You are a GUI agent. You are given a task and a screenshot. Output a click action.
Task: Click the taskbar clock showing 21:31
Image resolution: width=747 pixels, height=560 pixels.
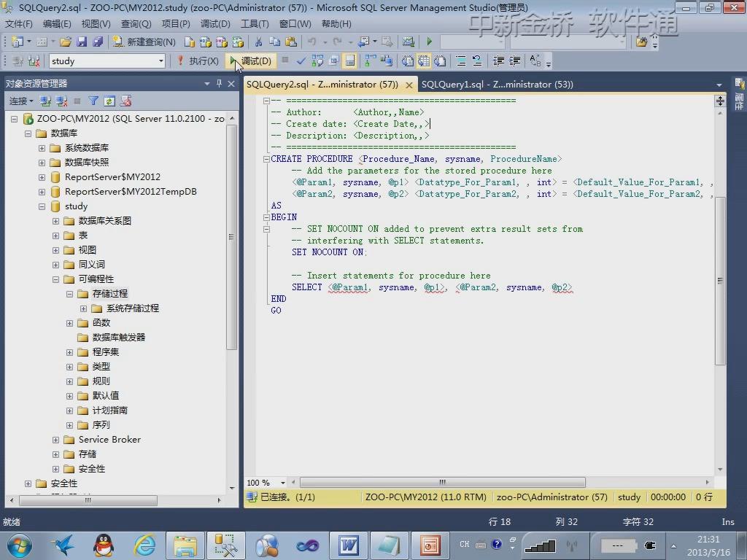(x=708, y=545)
